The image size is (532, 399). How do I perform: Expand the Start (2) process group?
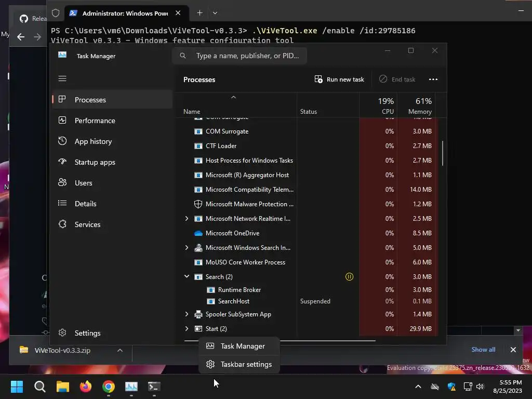tap(187, 328)
